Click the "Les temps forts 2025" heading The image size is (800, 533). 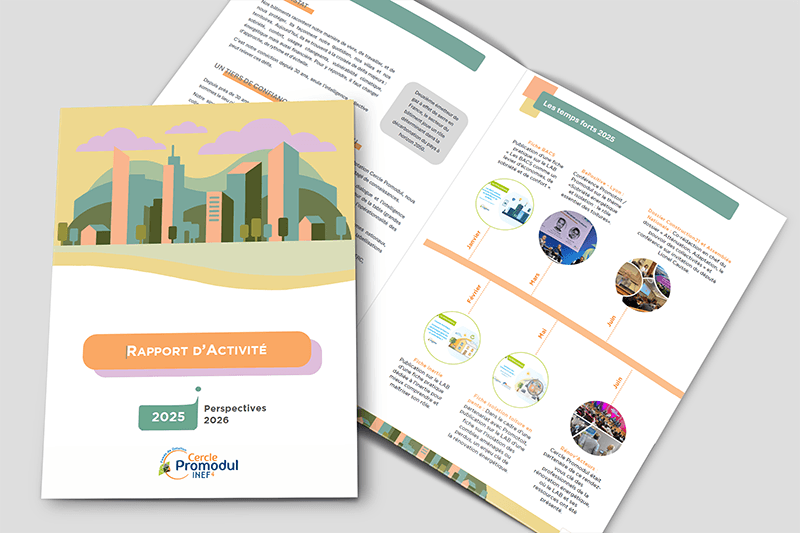tap(579, 121)
